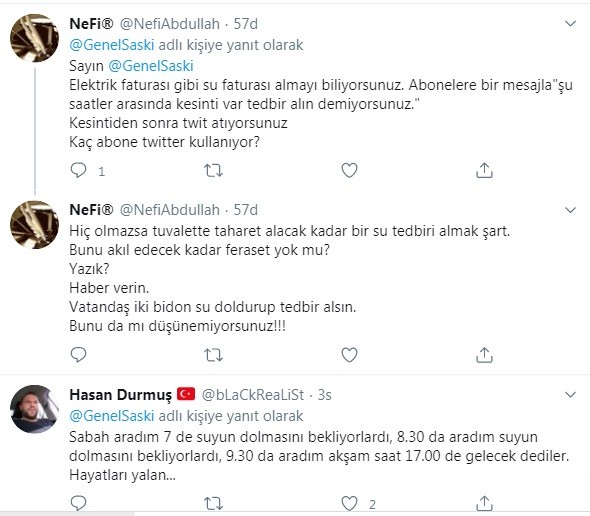The image size is (590, 516).
Task: Open options chevron on NeFi's first tweet
Action: click(570, 24)
